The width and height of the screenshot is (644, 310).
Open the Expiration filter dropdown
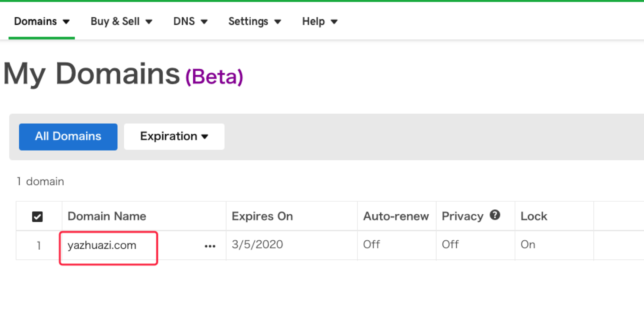pos(174,136)
